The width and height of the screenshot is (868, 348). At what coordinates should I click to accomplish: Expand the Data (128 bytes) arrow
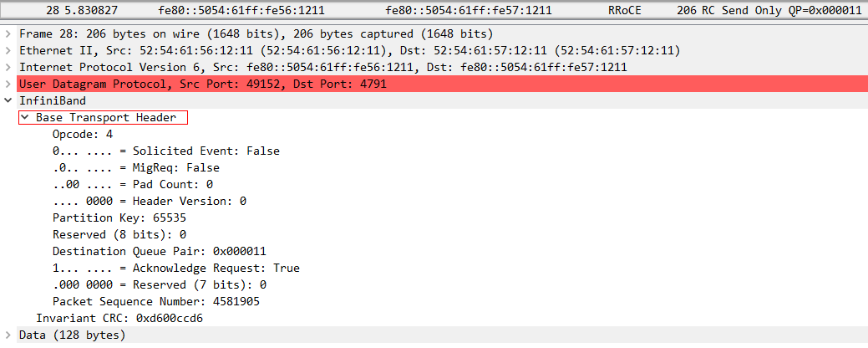point(8,335)
